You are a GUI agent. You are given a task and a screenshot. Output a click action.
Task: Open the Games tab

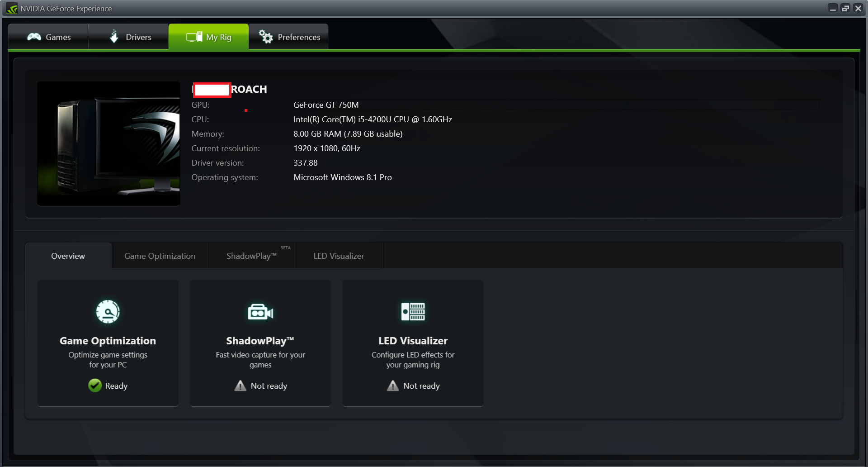[48, 37]
